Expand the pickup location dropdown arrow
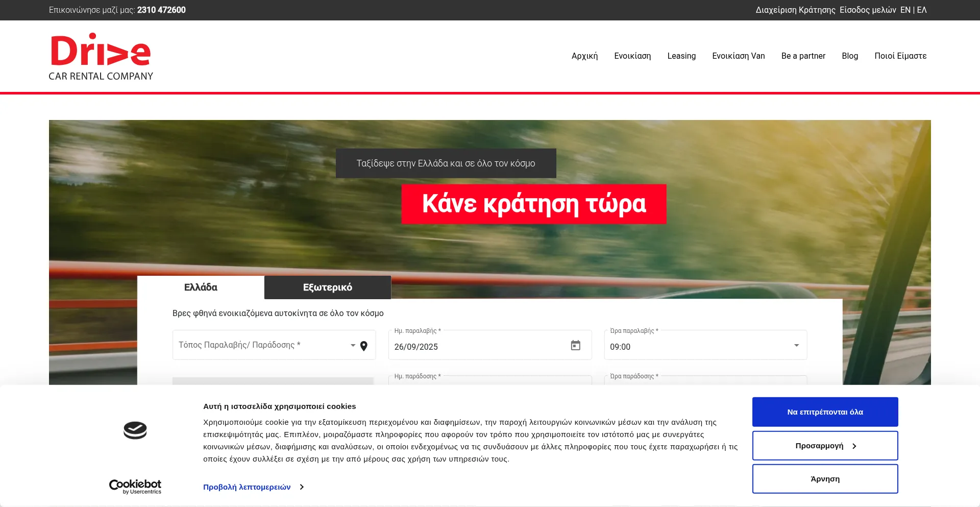Image resolution: width=980 pixels, height=507 pixels. click(x=353, y=346)
